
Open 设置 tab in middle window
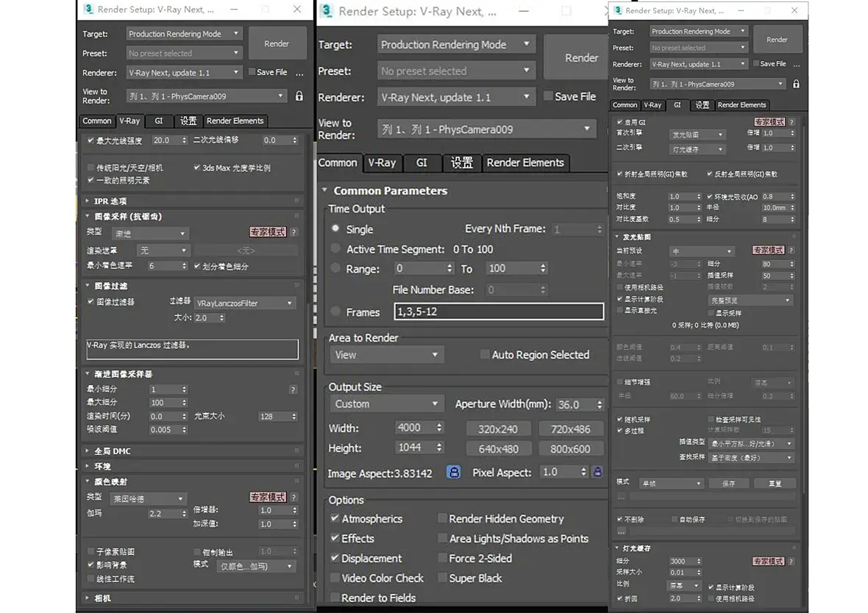coord(462,162)
